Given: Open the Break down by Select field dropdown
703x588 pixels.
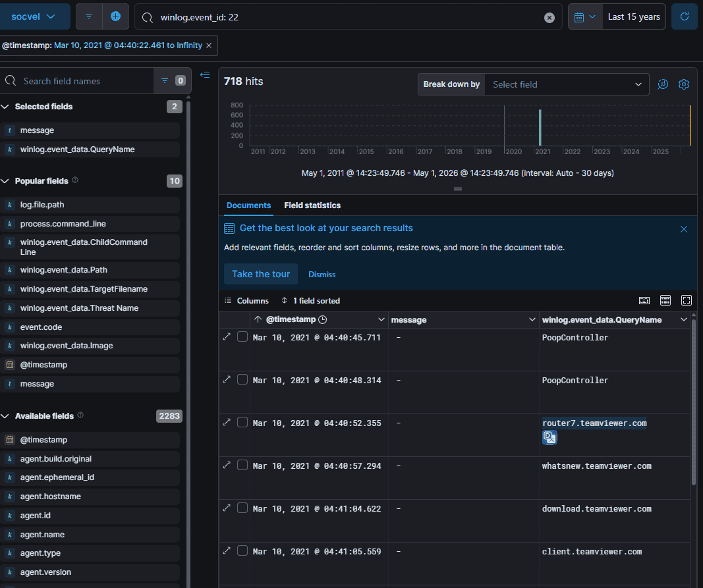Looking at the screenshot, I should pyautogui.click(x=567, y=84).
